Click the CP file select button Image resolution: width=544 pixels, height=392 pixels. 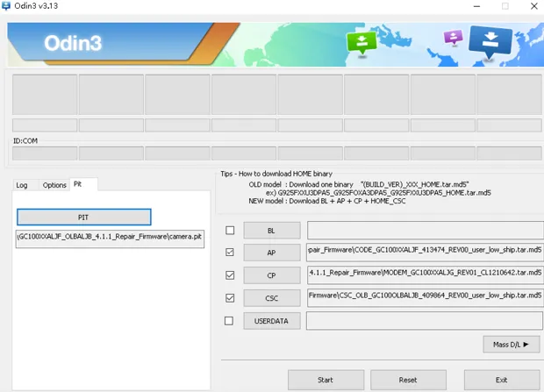click(272, 275)
